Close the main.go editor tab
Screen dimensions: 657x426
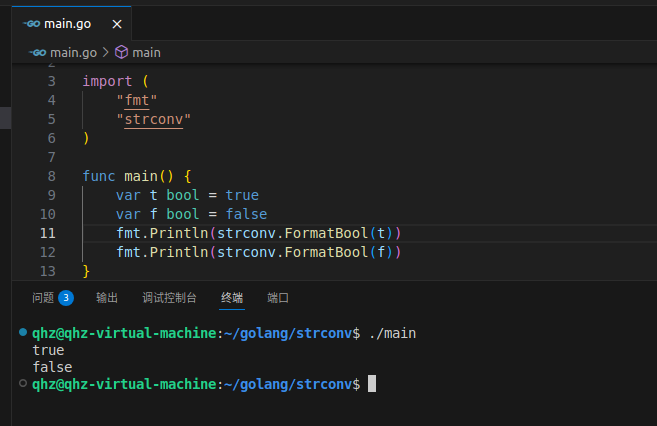(x=117, y=24)
